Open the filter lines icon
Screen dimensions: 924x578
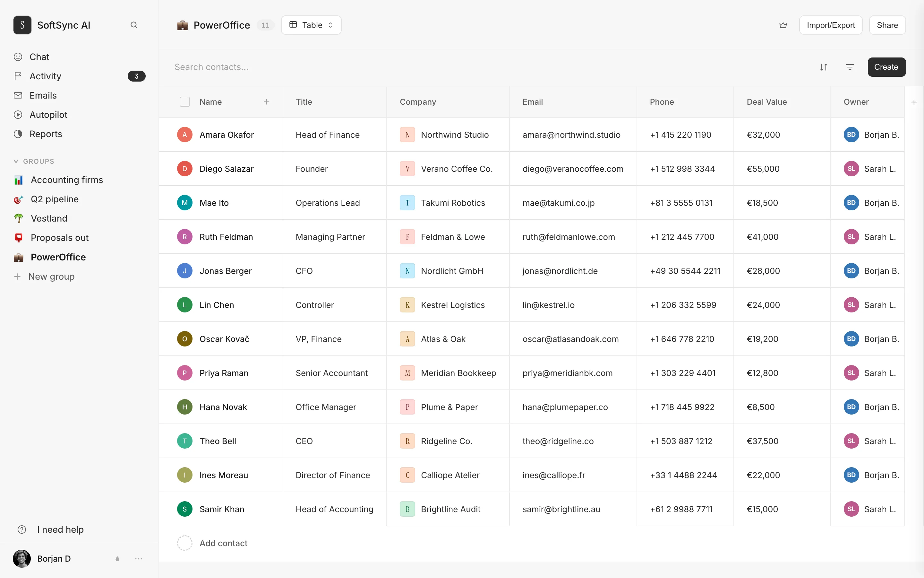coord(850,67)
